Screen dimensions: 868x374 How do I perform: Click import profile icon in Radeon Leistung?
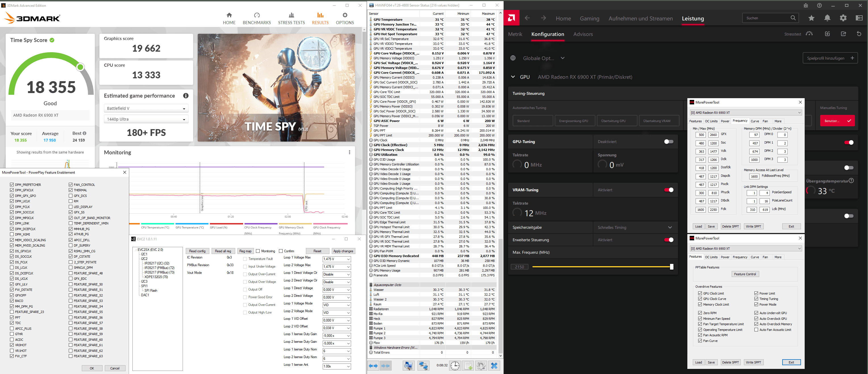coord(827,34)
